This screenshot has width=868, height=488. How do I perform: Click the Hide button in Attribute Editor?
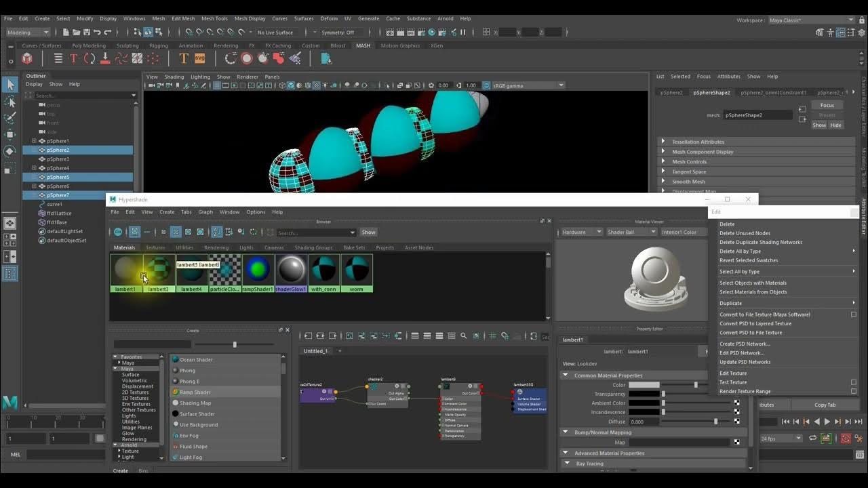[x=835, y=125]
